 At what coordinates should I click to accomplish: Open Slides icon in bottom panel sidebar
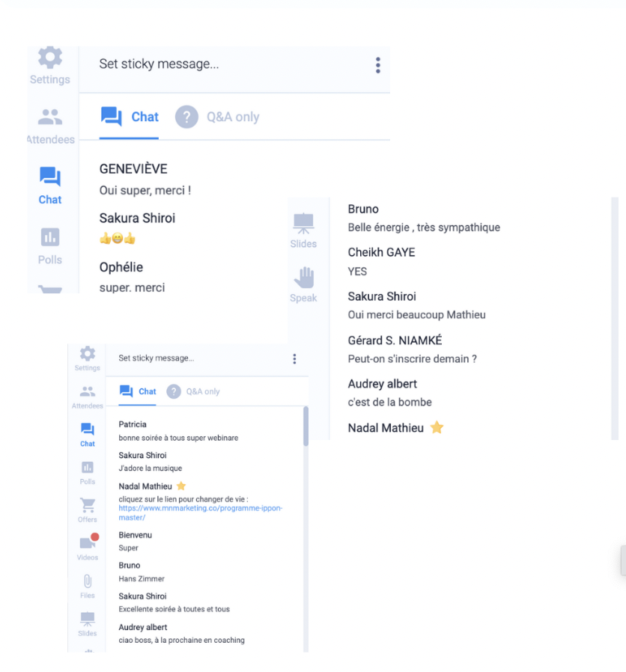[88, 619]
